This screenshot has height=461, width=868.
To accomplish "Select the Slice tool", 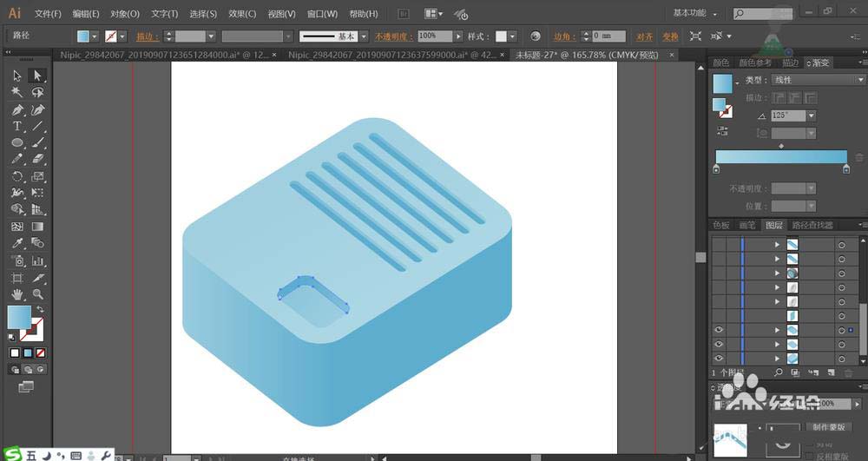I will 37,278.
